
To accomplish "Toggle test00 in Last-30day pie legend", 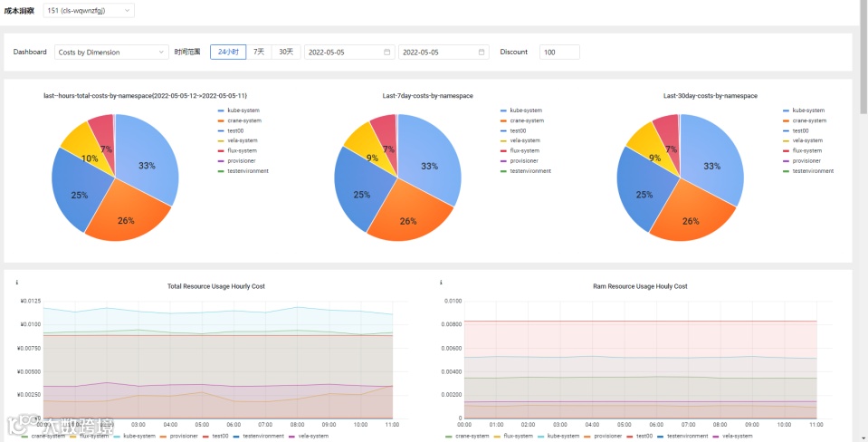I will pyautogui.click(x=796, y=130).
